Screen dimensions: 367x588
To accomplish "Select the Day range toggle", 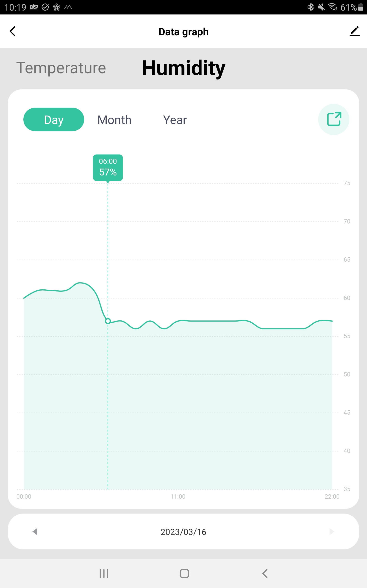I will (54, 119).
